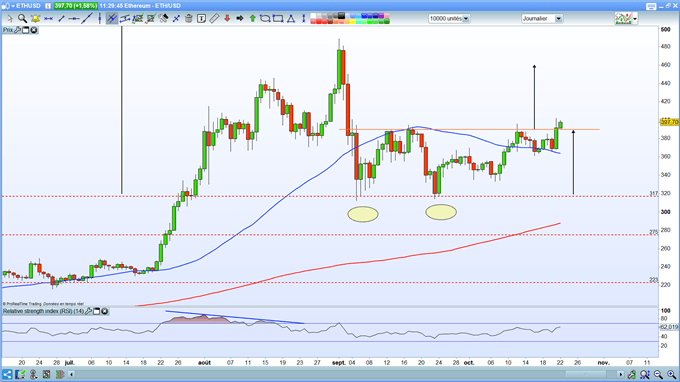Pick the purple color swatch

pos(381,16)
